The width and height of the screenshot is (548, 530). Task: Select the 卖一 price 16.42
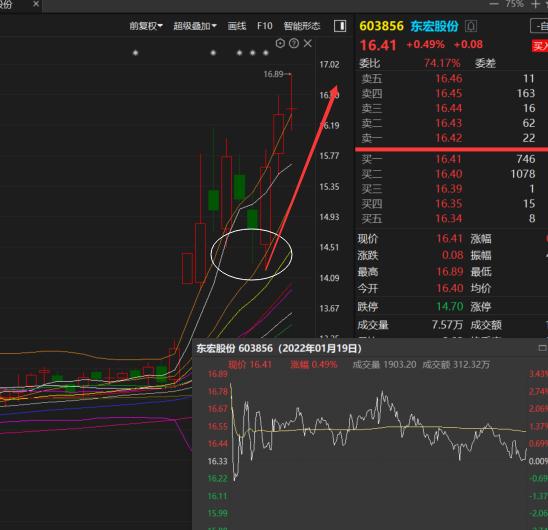click(x=448, y=138)
